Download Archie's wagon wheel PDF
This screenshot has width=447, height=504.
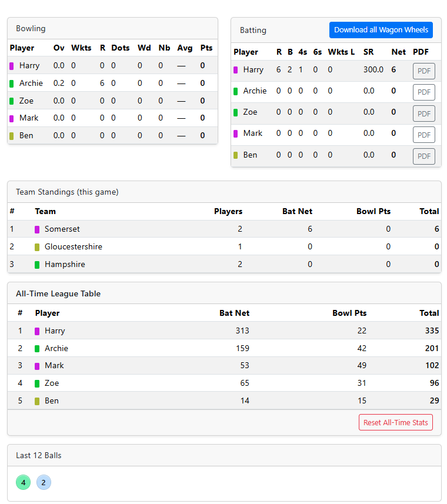pos(423,92)
